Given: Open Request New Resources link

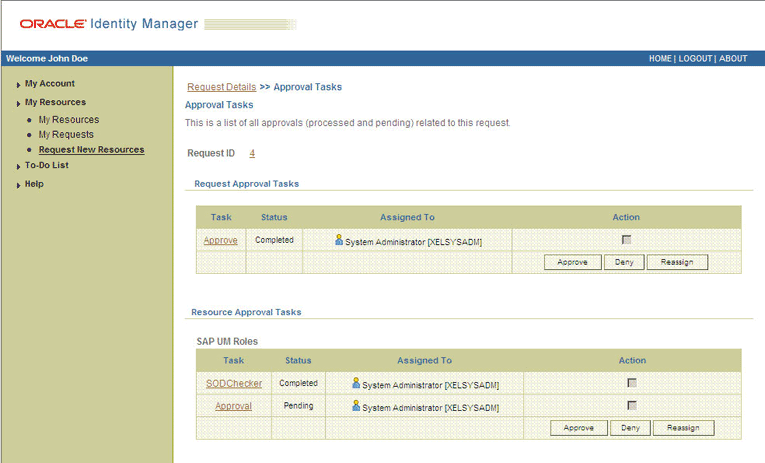Looking at the screenshot, I should 91,150.
